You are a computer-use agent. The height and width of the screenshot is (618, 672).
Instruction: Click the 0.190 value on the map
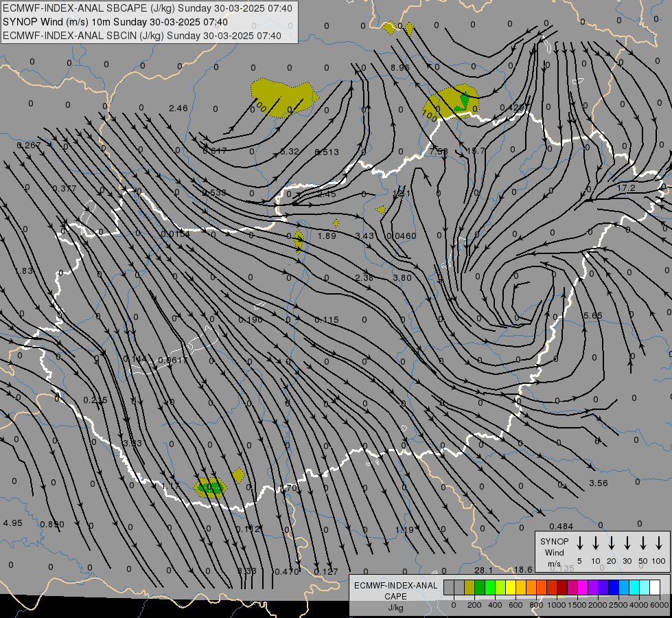pyautogui.click(x=251, y=320)
